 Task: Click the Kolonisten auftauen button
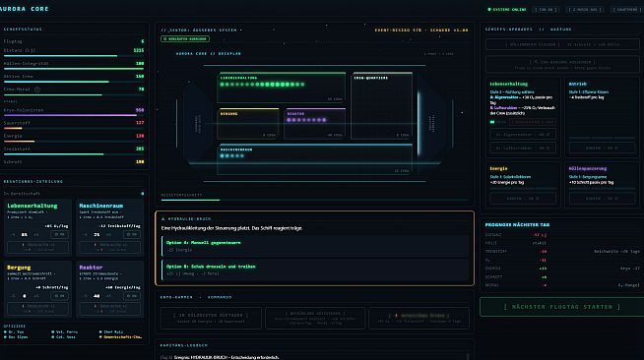tap(211, 318)
